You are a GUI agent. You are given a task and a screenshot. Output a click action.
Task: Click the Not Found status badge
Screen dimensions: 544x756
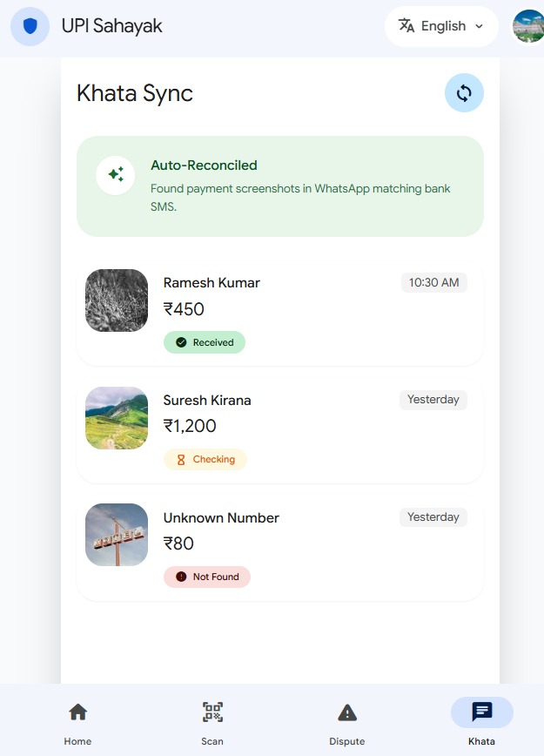pyautogui.click(x=207, y=577)
